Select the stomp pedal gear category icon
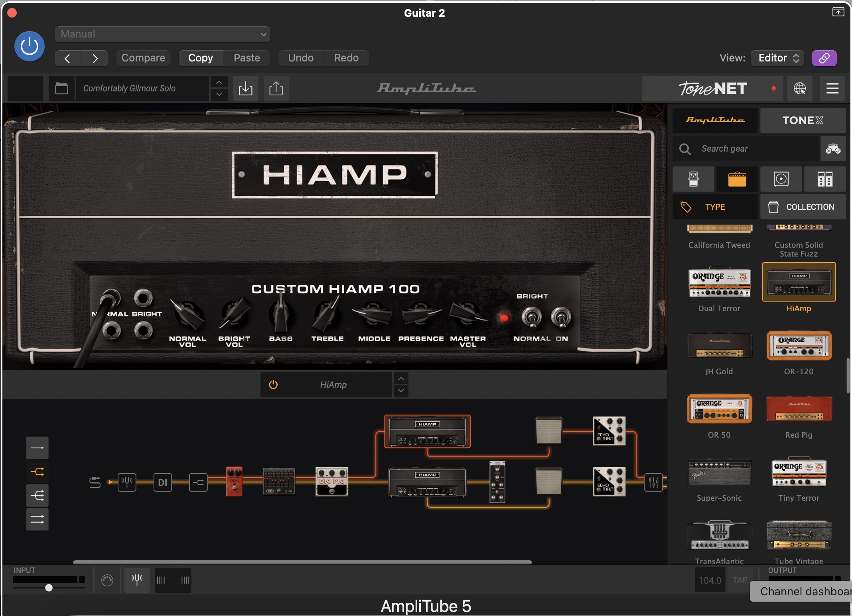Viewport: 852px width, 616px height. [693, 179]
